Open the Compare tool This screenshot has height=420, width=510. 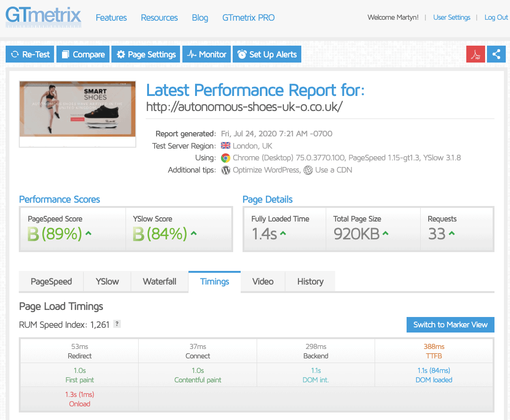[83, 54]
